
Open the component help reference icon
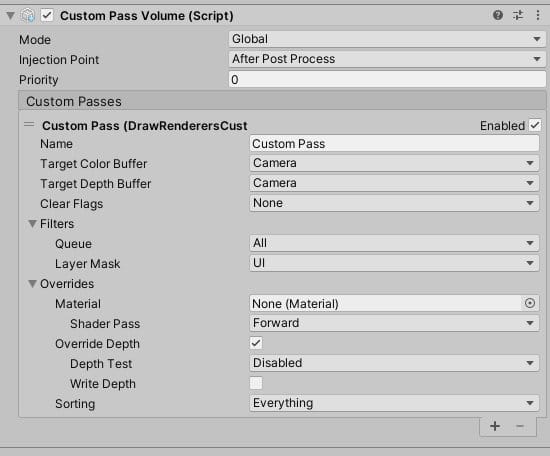click(498, 15)
